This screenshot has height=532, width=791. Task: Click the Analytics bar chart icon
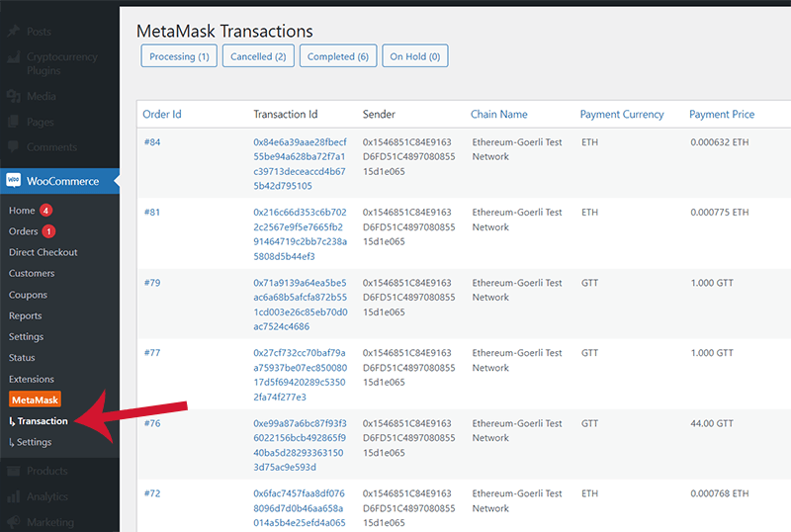14,496
